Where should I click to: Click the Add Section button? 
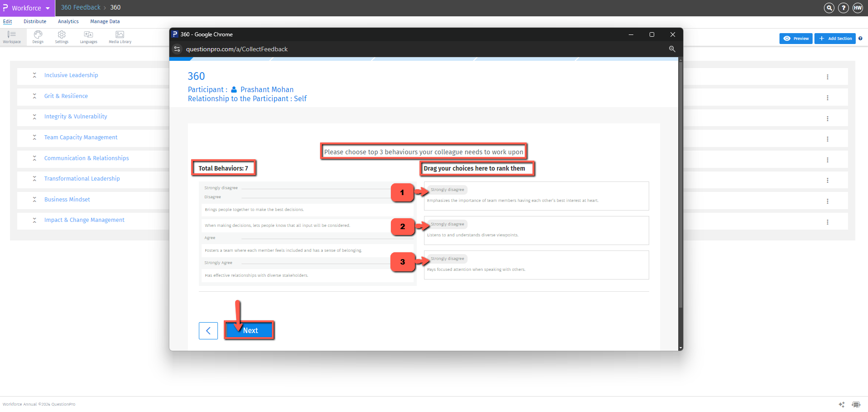pos(835,39)
